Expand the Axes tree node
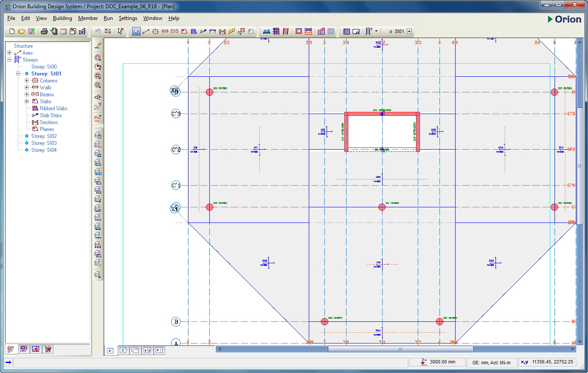 [x=10, y=53]
